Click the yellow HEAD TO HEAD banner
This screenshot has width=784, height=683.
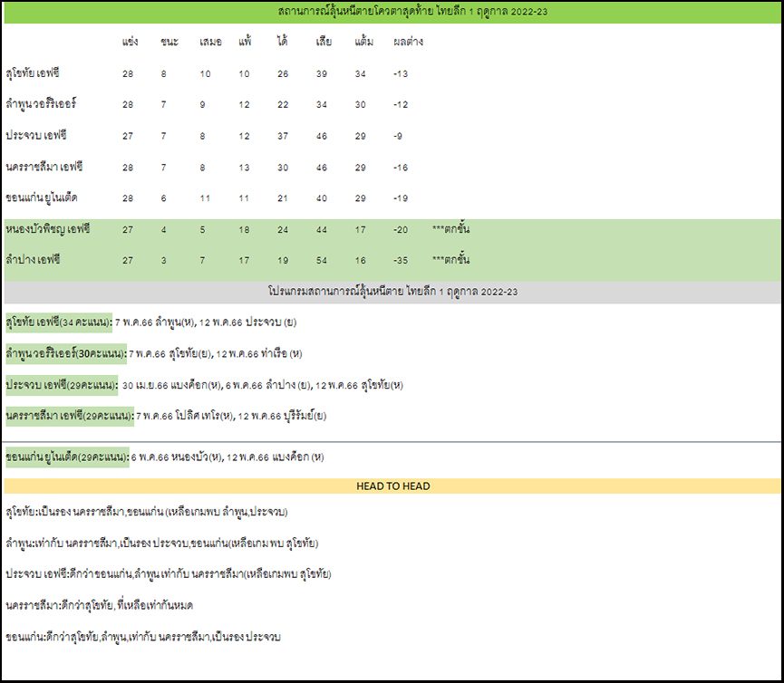(392, 486)
